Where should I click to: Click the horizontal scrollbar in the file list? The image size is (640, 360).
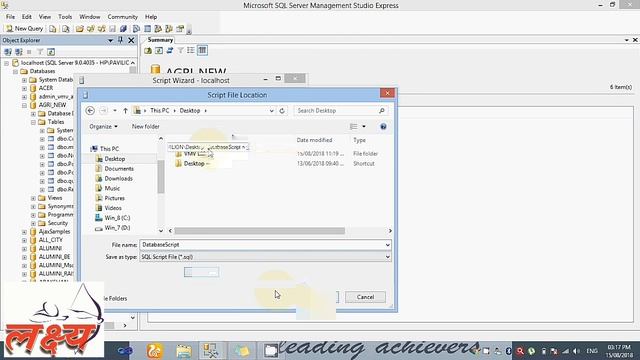260,231
